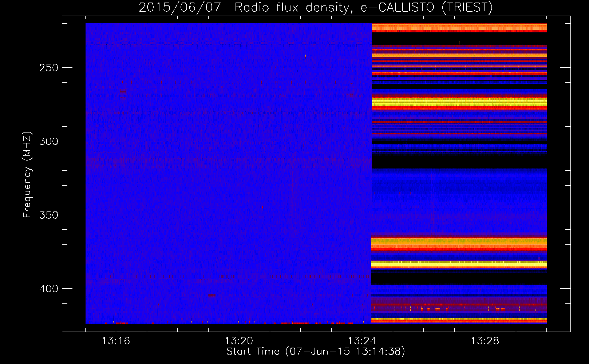Viewport: 589px width, 364px height.
Task: Click the 400 frequency tick label
Action: tap(49, 289)
